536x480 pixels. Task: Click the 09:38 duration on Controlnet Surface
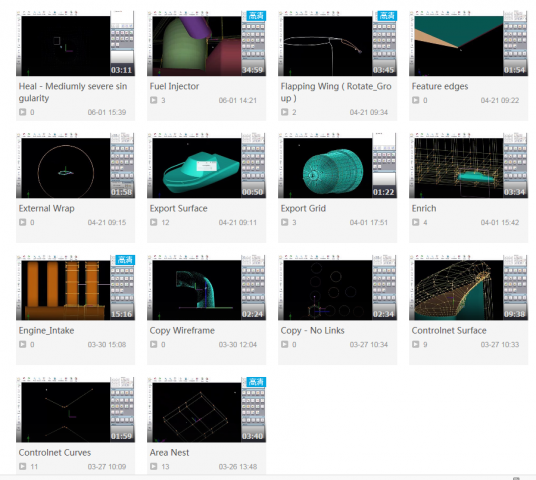pos(514,314)
